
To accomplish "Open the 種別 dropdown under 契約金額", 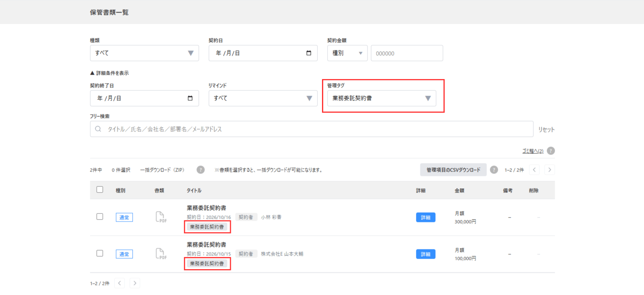I will [347, 53].
